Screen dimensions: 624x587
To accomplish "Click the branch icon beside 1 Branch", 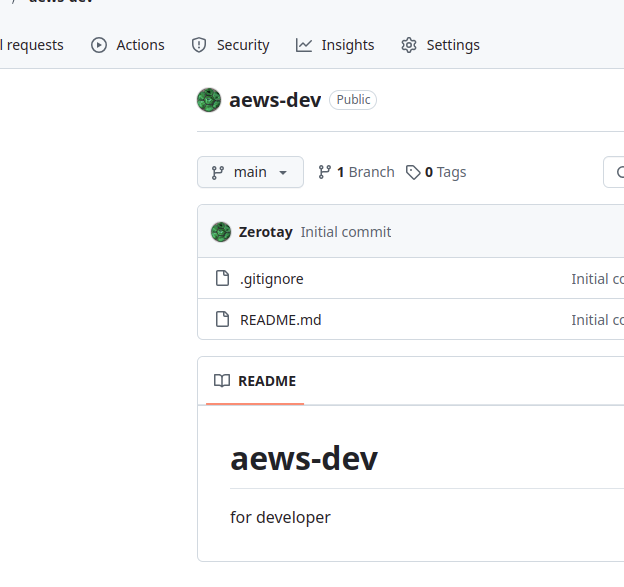I will coord(325,172).
